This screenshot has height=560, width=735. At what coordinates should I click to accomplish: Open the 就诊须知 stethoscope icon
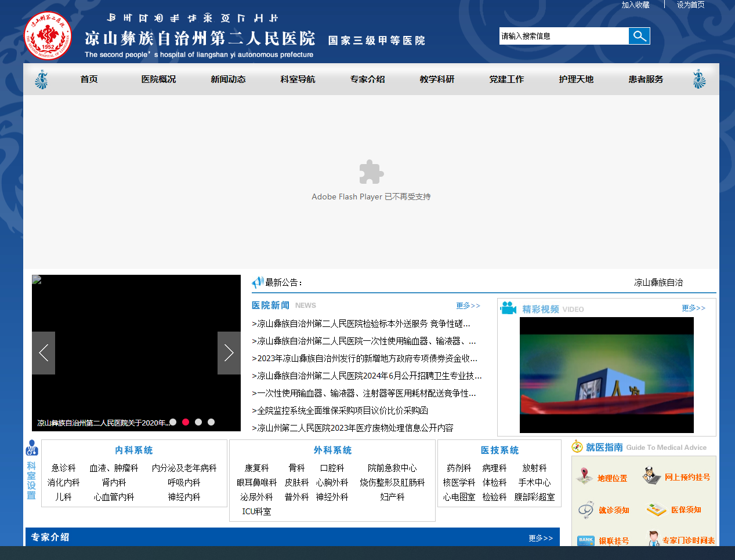point(586,510)
